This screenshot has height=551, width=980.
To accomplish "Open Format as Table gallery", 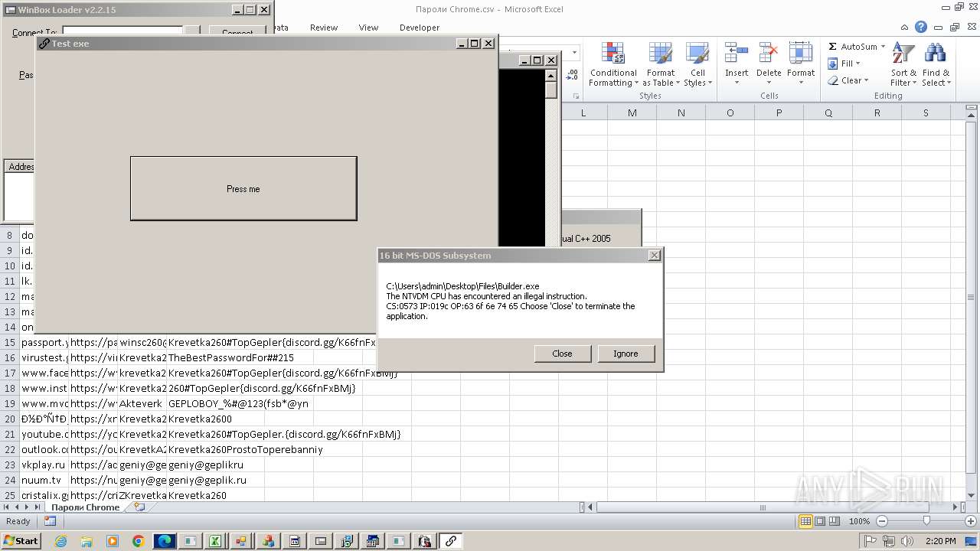I will tap(659, 65).
